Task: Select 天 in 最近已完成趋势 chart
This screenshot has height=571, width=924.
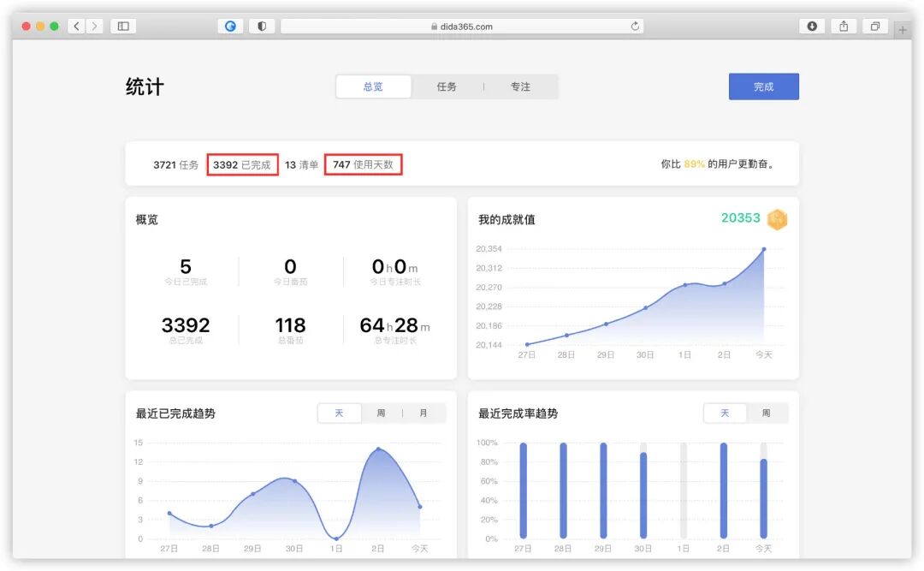Action: [x=340, y=413]
